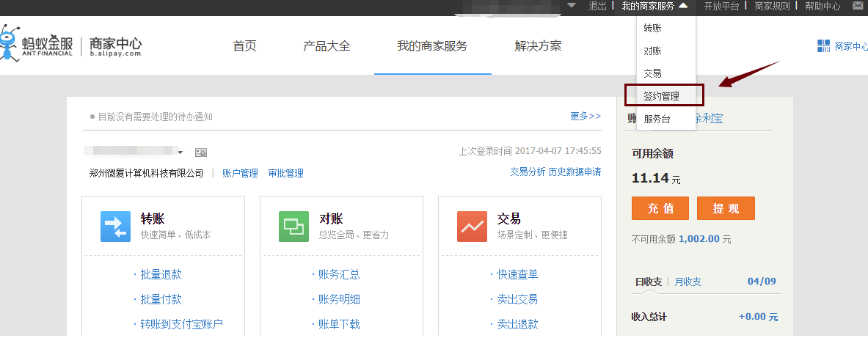Switch to the 日收支 tab

coord(648,282)
